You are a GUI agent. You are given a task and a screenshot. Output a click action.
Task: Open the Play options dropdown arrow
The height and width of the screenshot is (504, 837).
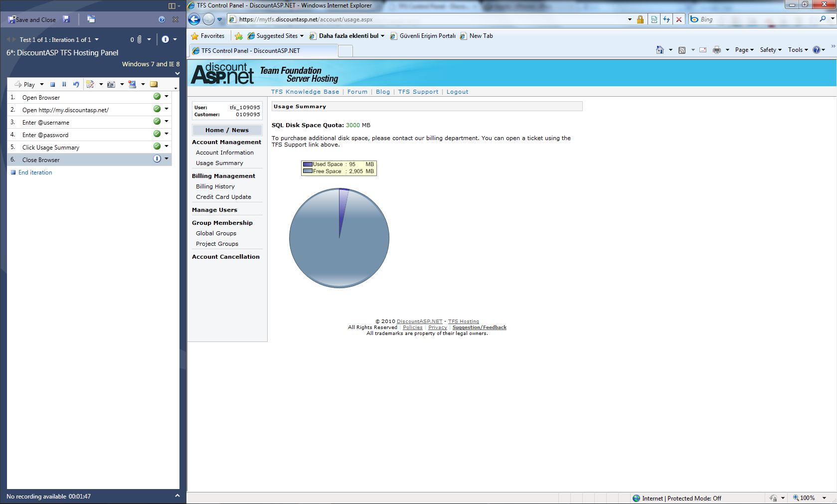[x=42, y=84]
